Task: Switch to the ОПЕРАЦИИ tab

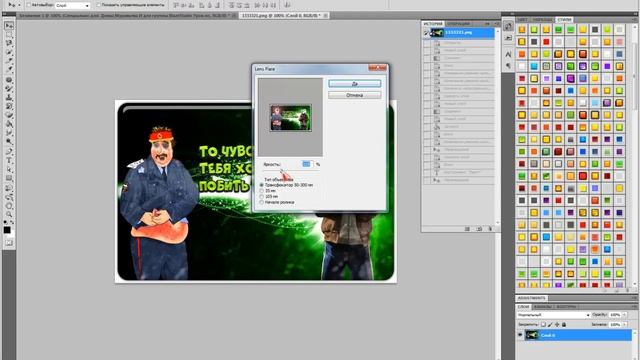Action: pos(458,24)
